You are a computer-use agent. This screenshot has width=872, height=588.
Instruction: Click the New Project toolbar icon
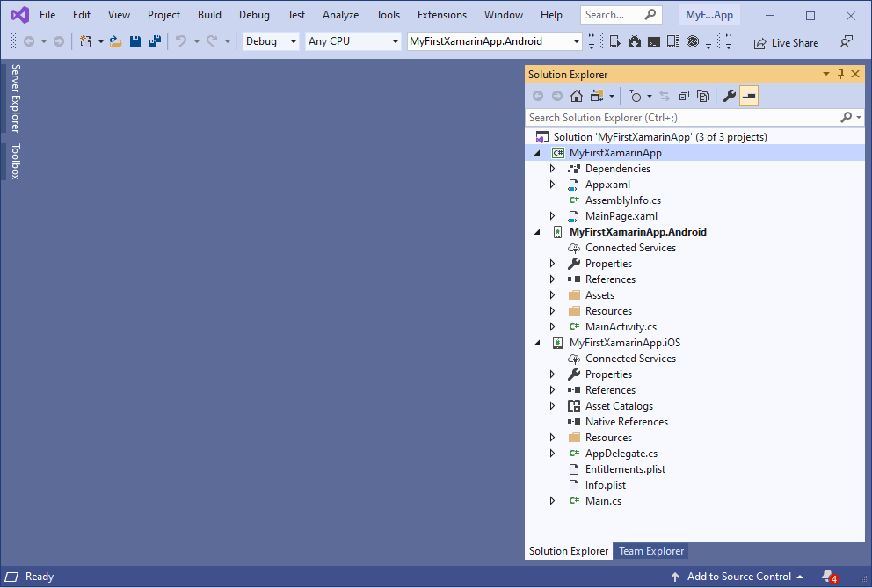[85, 41]
